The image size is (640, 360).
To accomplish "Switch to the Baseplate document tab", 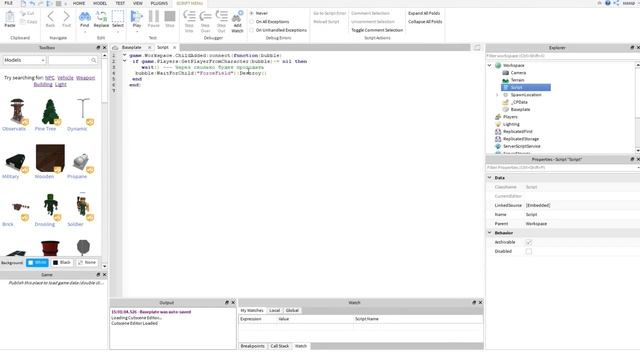I will click(131, 47).
